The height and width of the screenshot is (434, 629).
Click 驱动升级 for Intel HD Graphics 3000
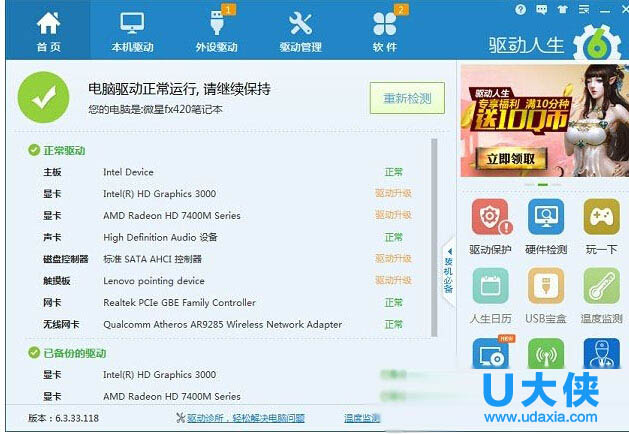click(393, 194)
